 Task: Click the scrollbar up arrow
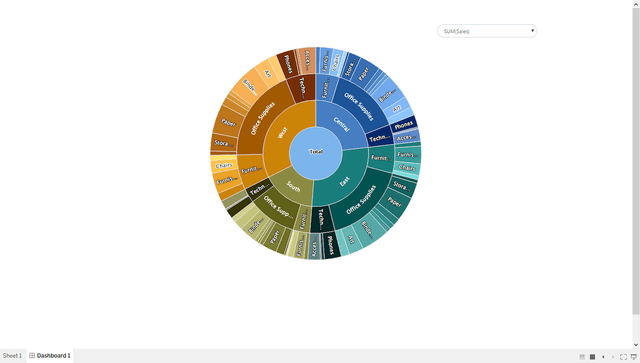click(636, 3)
